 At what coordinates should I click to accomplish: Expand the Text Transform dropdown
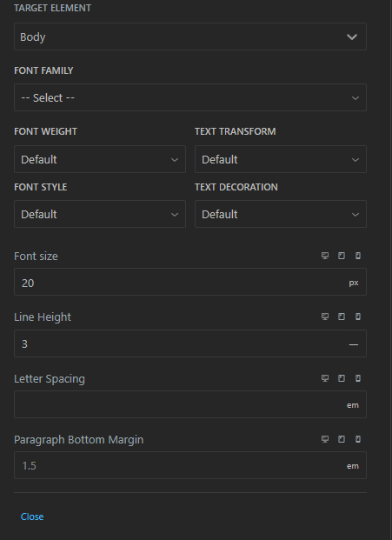281,159
